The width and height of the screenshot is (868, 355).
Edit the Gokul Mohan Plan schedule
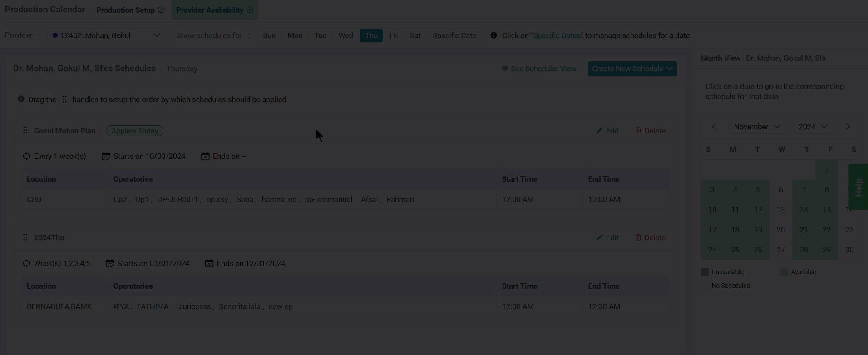click(x=607, y=131)
